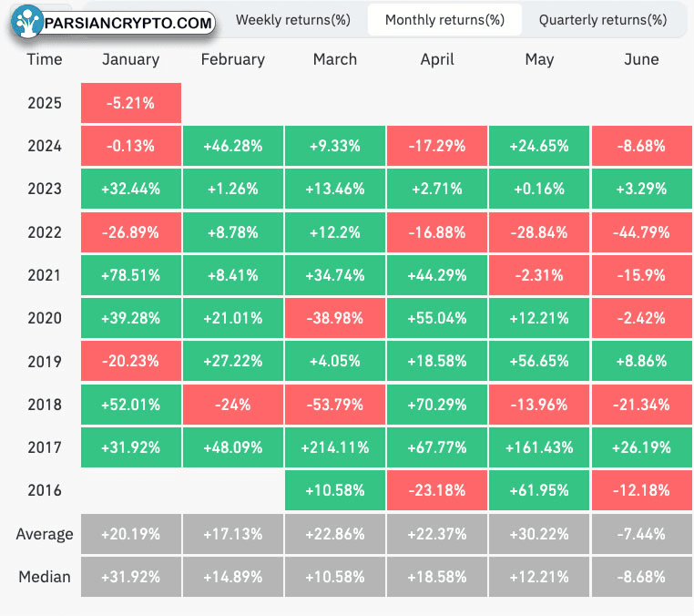Select the 2017 March +214.11% cell

pos(335,447)
